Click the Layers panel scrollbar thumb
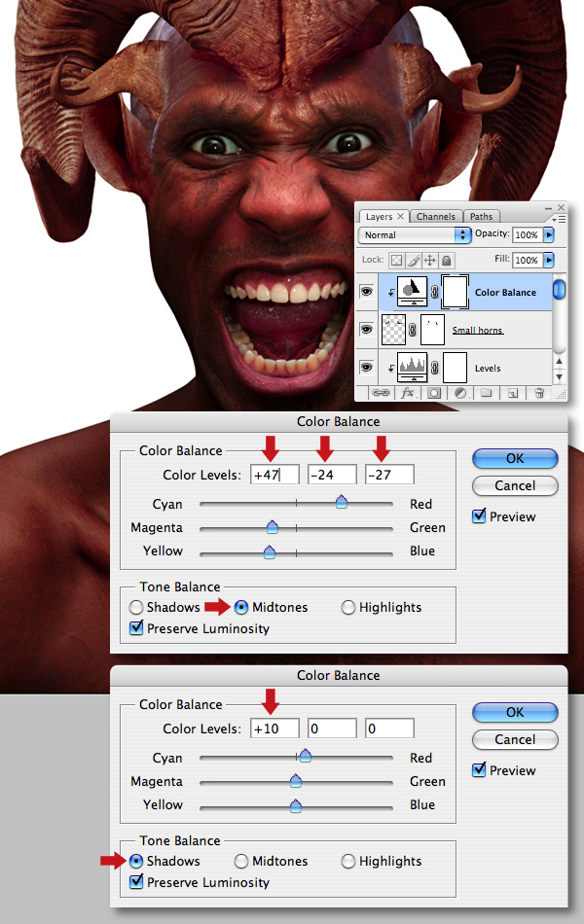The width and height of the screenshot is (584, 924). 559,289
